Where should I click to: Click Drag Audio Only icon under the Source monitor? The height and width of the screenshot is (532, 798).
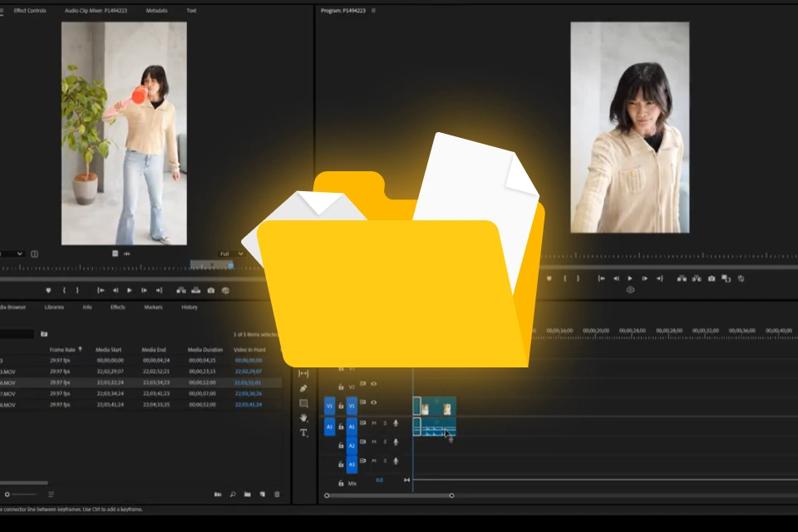click(126, 254)
